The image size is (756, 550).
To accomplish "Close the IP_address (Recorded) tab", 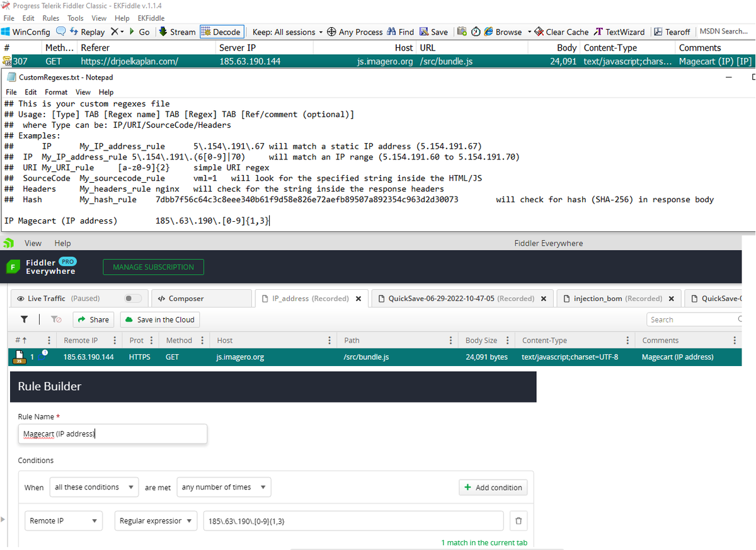I will pyautogui.click(x=358, y=299).
